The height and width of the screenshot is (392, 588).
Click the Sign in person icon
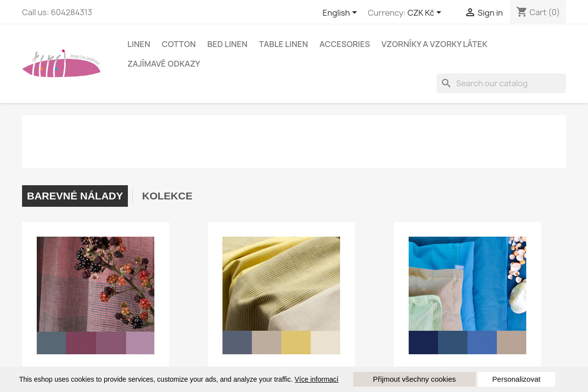(x=470, y=12)
